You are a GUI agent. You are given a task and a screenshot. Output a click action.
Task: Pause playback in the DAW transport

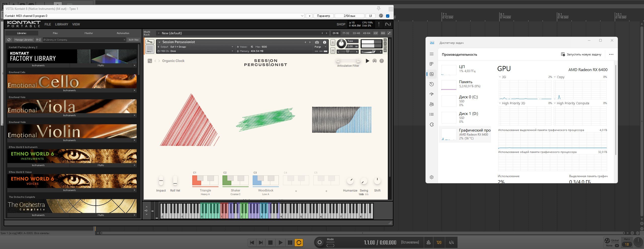click(x=290, y=242)
